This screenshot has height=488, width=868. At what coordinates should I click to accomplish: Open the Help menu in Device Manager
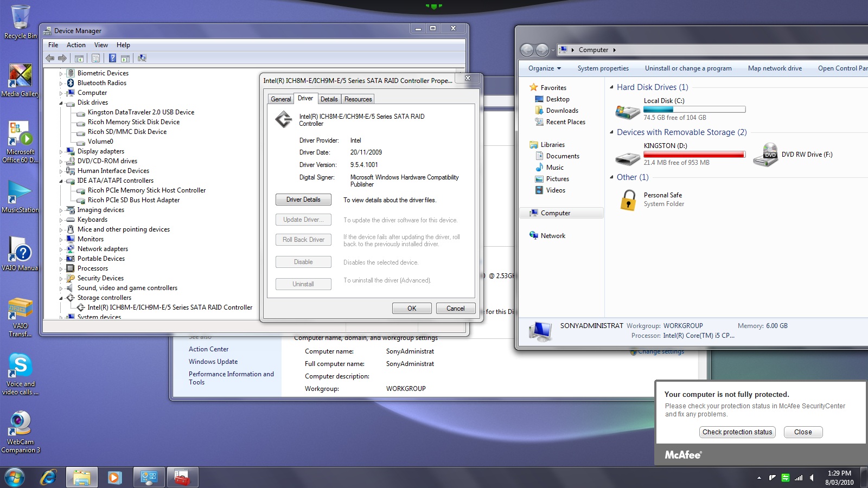coord(123,45)
